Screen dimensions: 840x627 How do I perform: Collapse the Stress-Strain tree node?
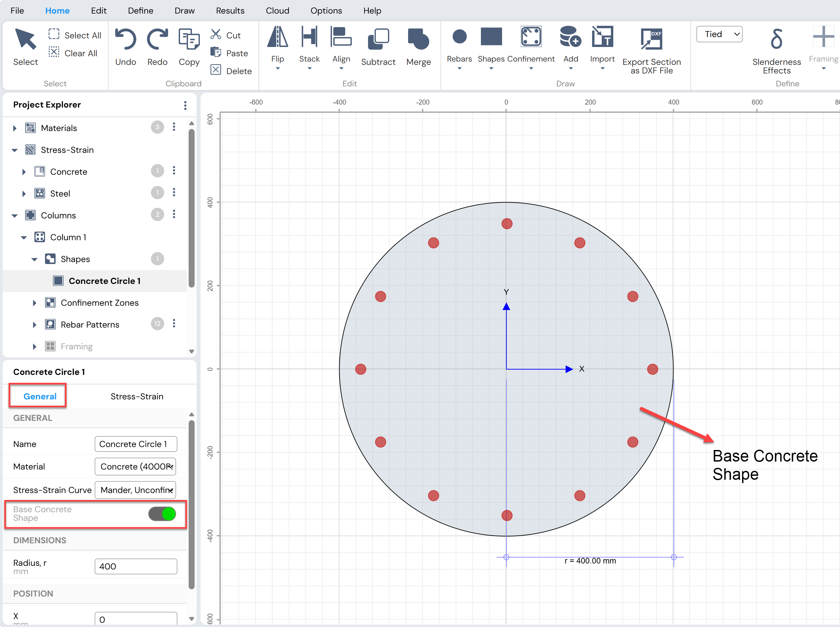(15, 150)
